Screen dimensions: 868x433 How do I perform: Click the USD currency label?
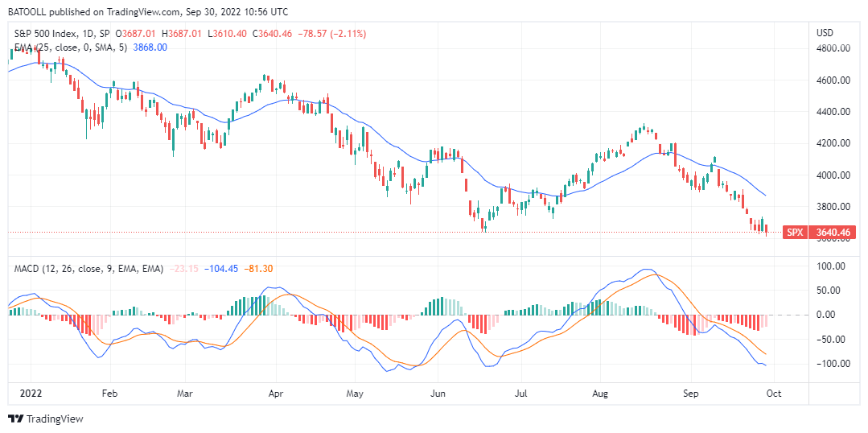tap(825, 33)
